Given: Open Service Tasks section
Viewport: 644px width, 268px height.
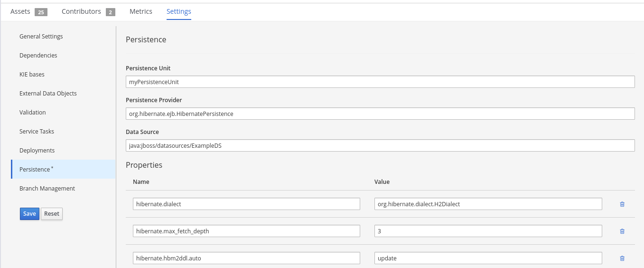Looking at the screenshot, I should coord(37,132).
